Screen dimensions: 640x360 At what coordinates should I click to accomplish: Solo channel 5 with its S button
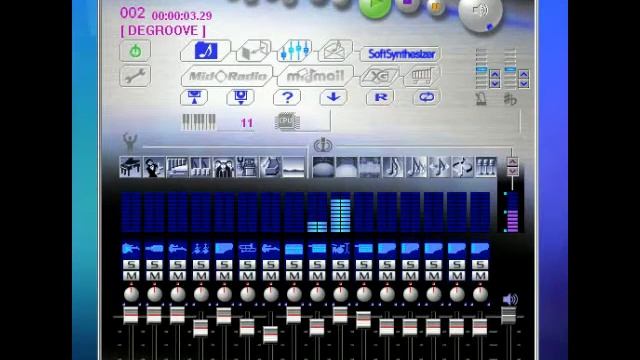[224, 264]
